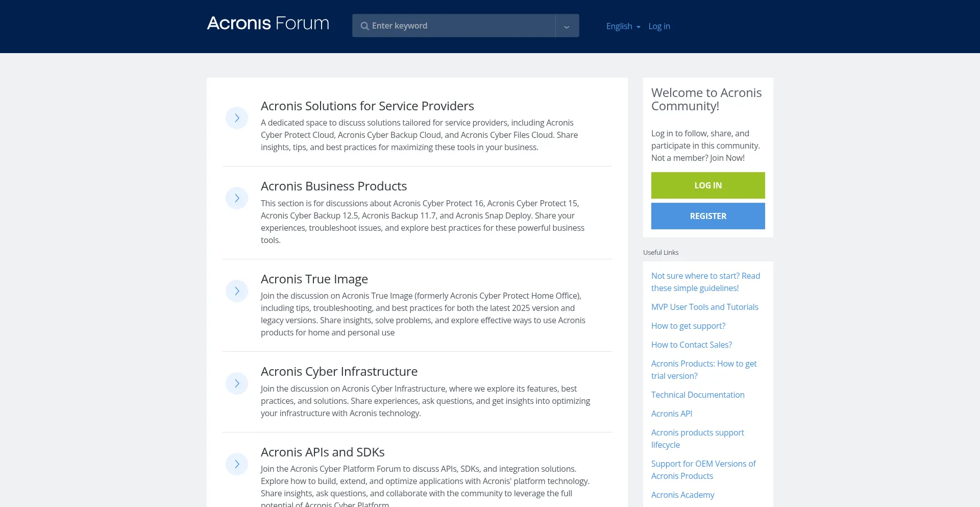This screenshot has width=980, height=507.
Task: Open Technical Documentation link
Action: (x=698, y=395)
